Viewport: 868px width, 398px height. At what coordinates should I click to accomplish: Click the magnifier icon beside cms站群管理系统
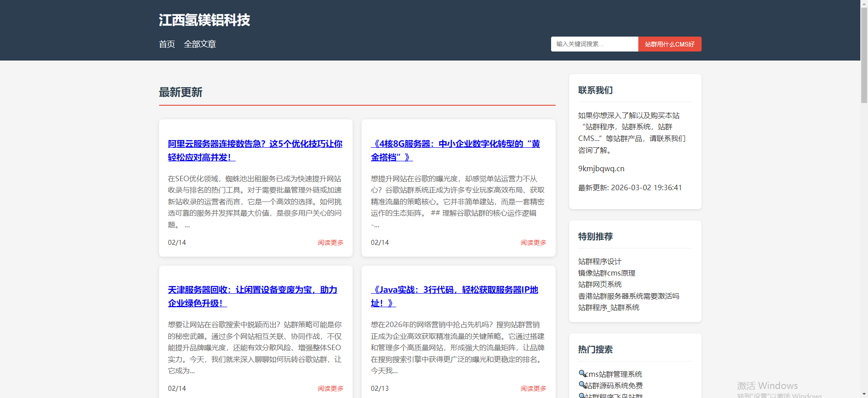pos(582,373)
